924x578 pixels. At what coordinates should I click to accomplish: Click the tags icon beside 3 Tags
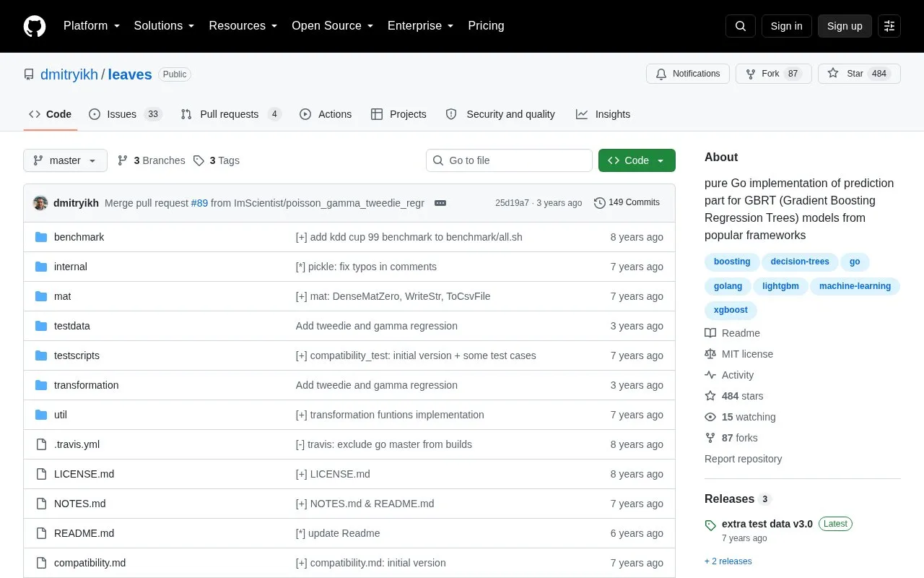199,160
